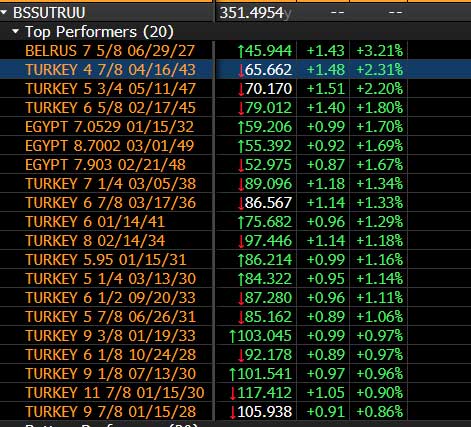
Task: Select TURKEY 4 7/8 04/16/43 bond
Action: (x=110, y=70)
